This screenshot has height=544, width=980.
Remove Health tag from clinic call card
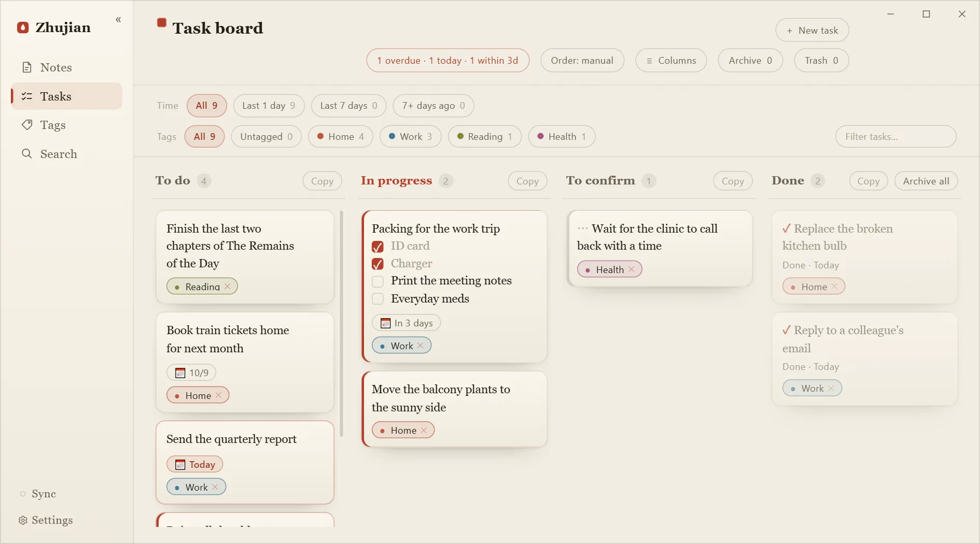[631, 269]
